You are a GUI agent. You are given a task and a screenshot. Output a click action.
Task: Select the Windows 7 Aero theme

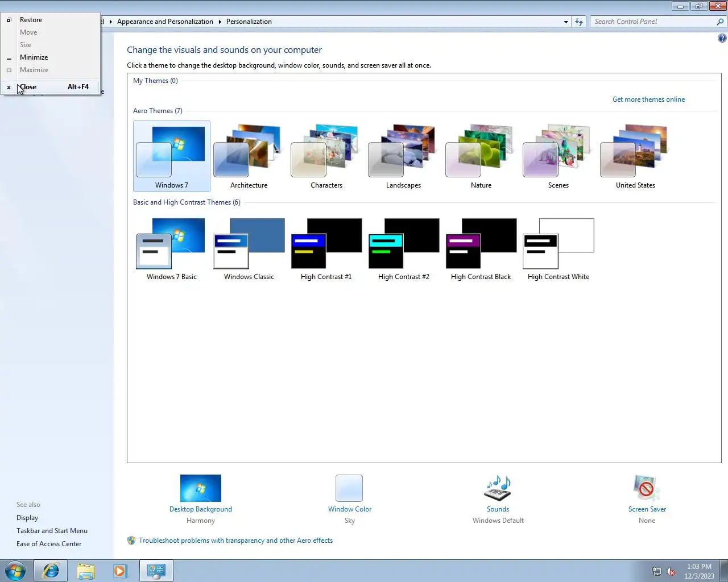click(171, 156)
